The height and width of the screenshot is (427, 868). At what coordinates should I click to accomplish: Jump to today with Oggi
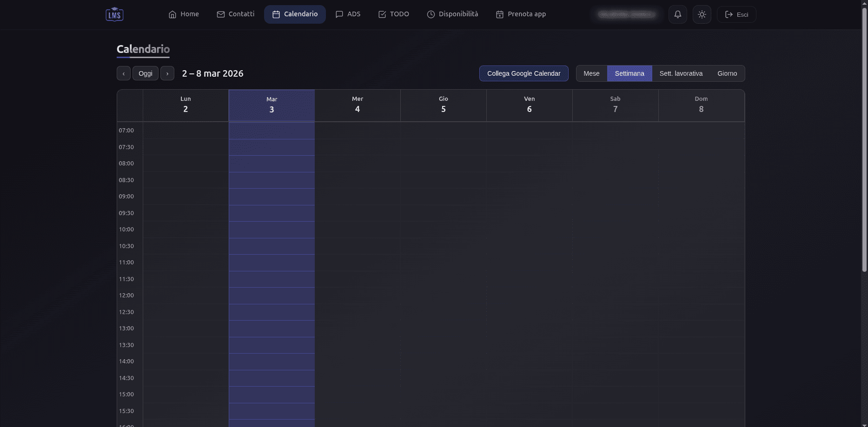click(146, 73)
